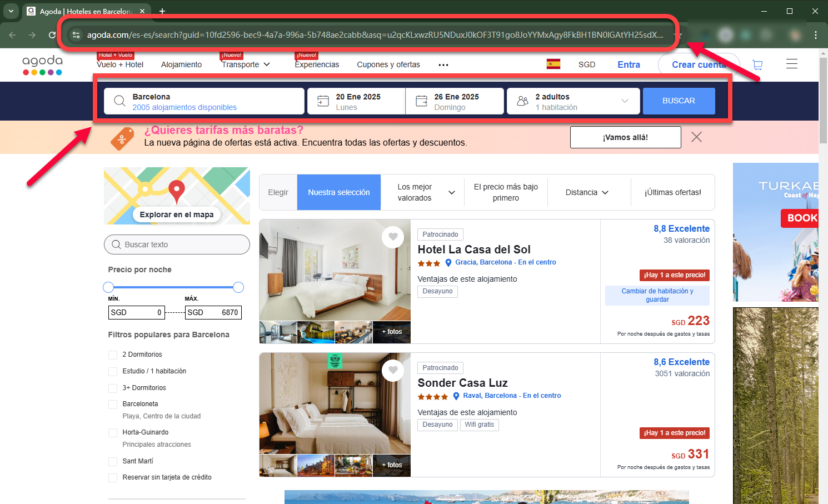The width and height of the screenshot is (828, 504).
Task: Toggle the 3+ Dormitorios checkbox
Action: click(x=113, y=388)
